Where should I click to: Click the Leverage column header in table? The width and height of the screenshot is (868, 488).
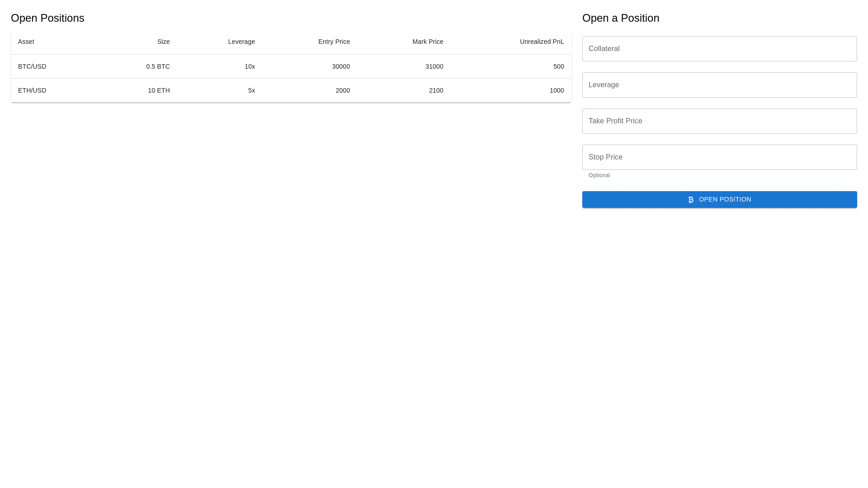[241, 42]
